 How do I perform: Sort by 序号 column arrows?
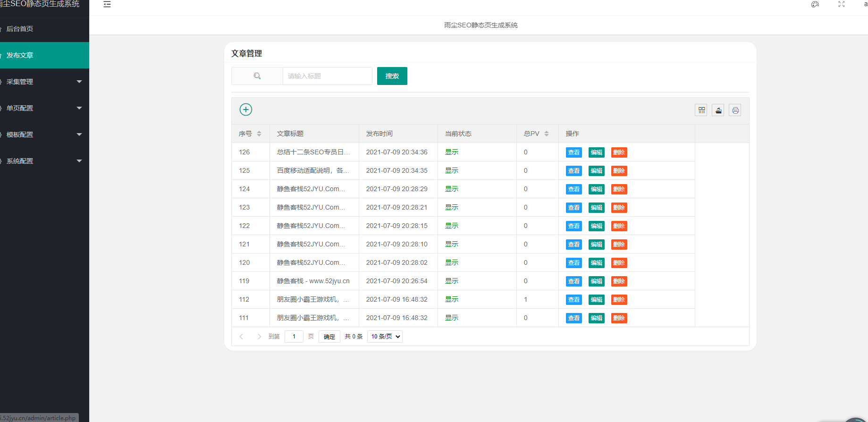(259, 134)
